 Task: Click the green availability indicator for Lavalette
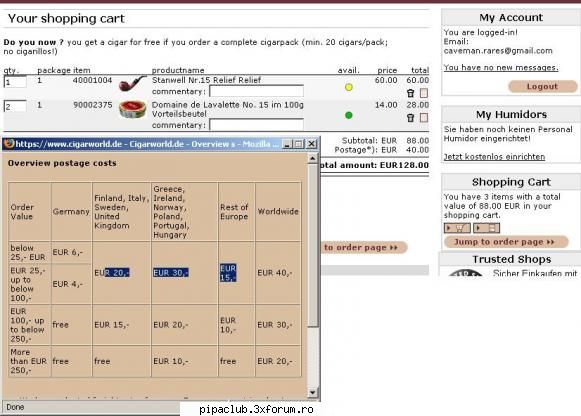[x=348, y=115]
